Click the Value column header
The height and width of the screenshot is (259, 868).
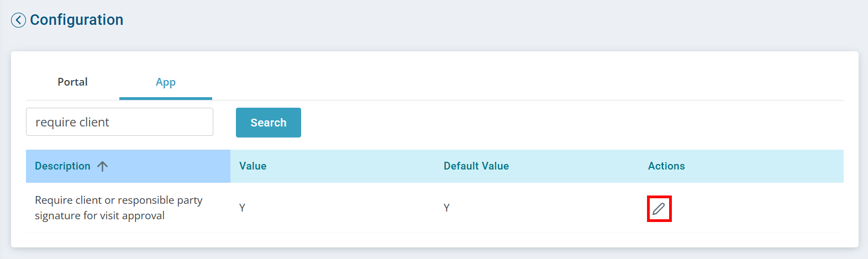pos(253,166)
